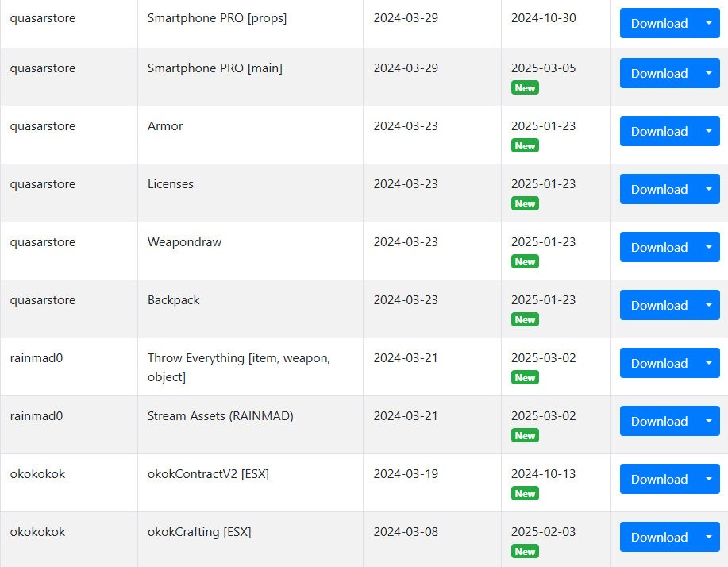Click New badge in Weapondraw row
This screenshot has width=728, height=567.
(525, 262)
